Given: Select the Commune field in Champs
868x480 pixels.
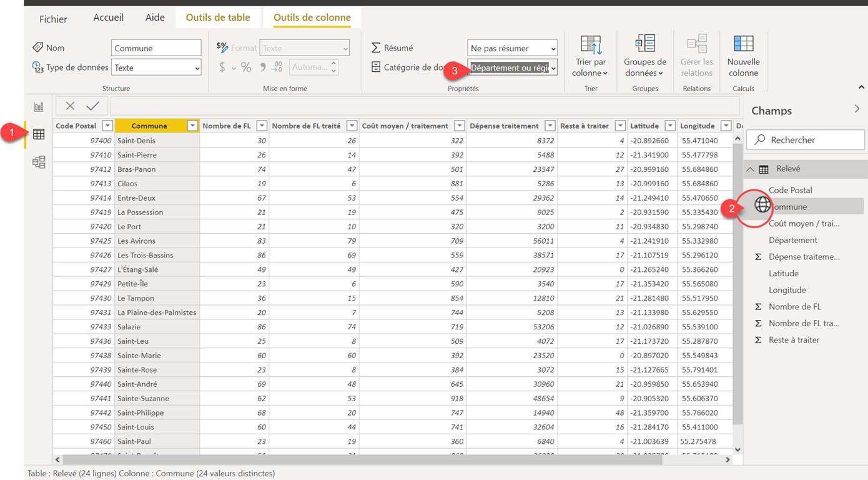Looking at the screenshot, I should point(803,207).
